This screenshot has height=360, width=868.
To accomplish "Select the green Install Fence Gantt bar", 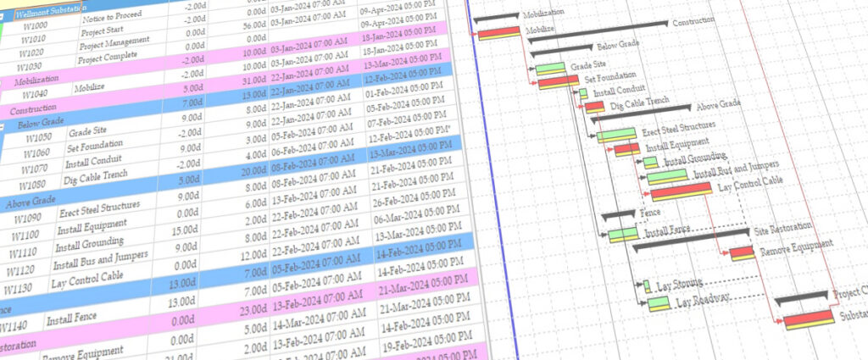I will point(620,232).
